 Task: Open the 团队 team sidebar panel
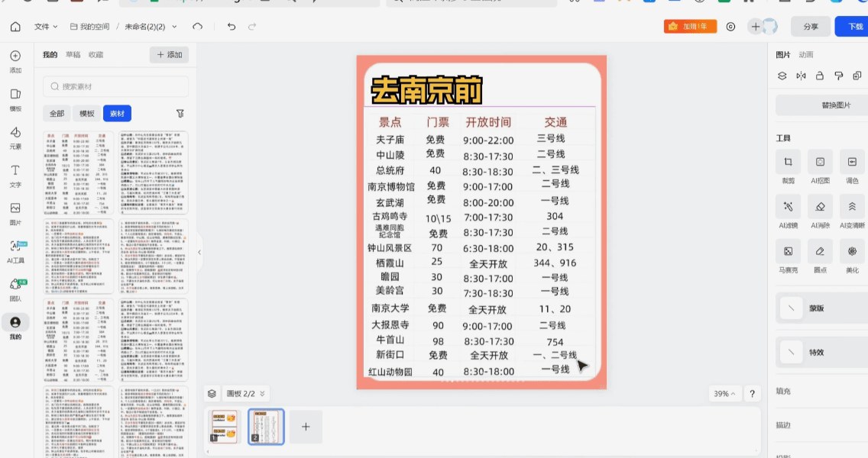click(x=15, y=290)
